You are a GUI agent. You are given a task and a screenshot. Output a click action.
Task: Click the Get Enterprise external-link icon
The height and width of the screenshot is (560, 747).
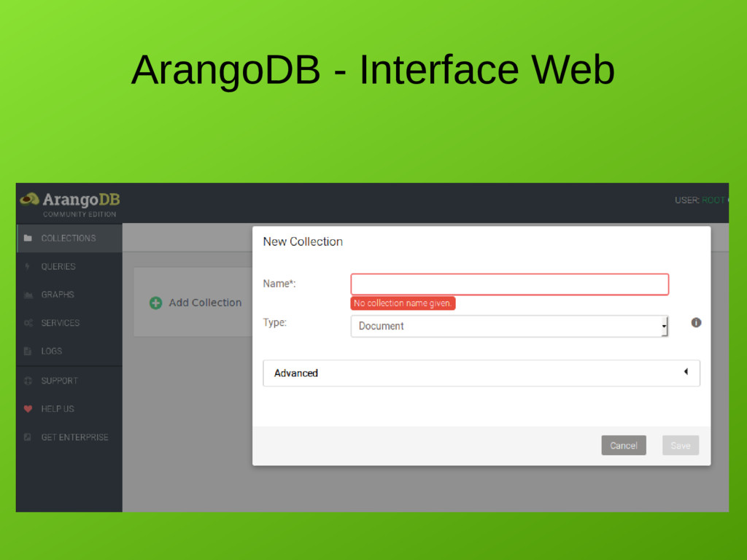(x=28, y=437)
